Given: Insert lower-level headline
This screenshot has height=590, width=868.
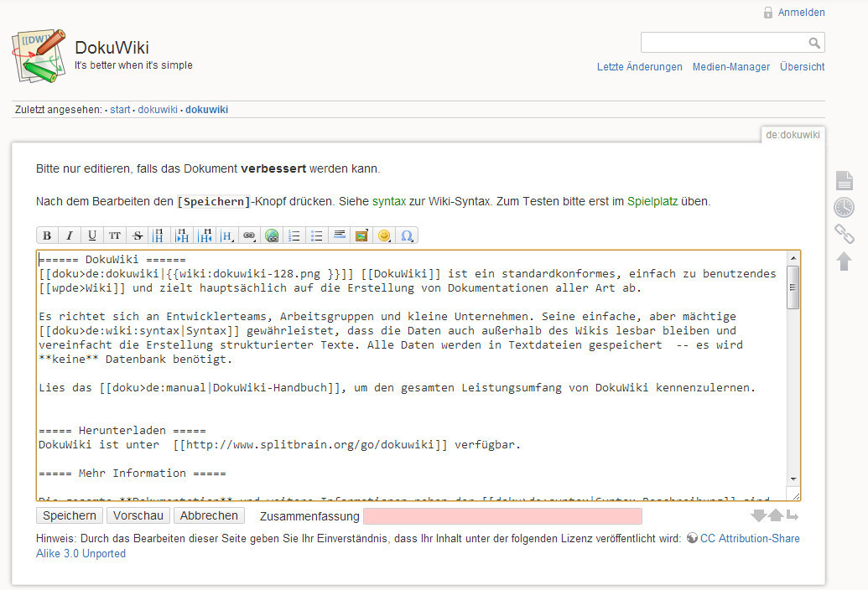Looking at the screenshot, I should click(x=182, y=235).
